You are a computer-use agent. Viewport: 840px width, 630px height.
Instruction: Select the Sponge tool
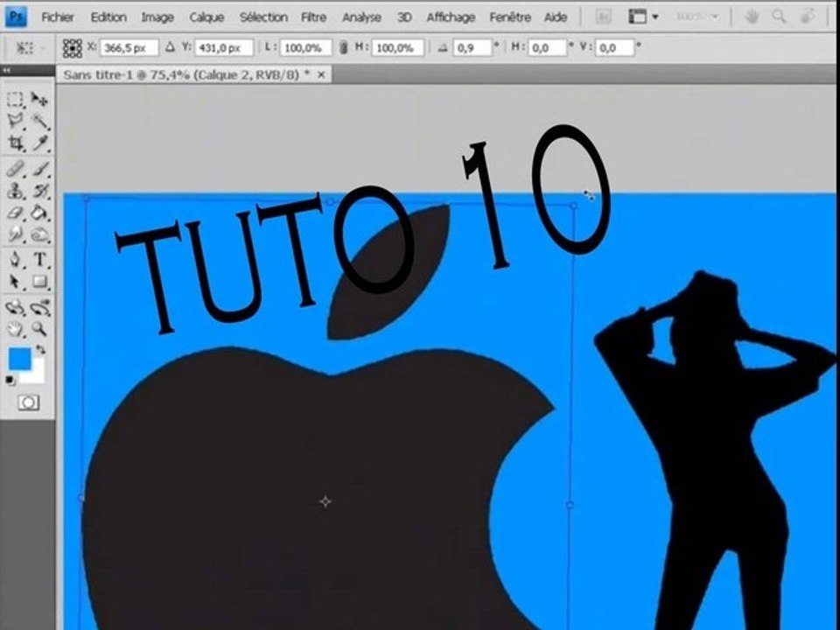tap(40, 234)
